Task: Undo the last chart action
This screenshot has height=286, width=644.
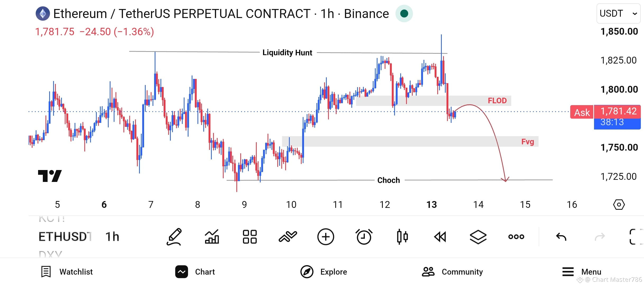Action: [x=561, y=237]
